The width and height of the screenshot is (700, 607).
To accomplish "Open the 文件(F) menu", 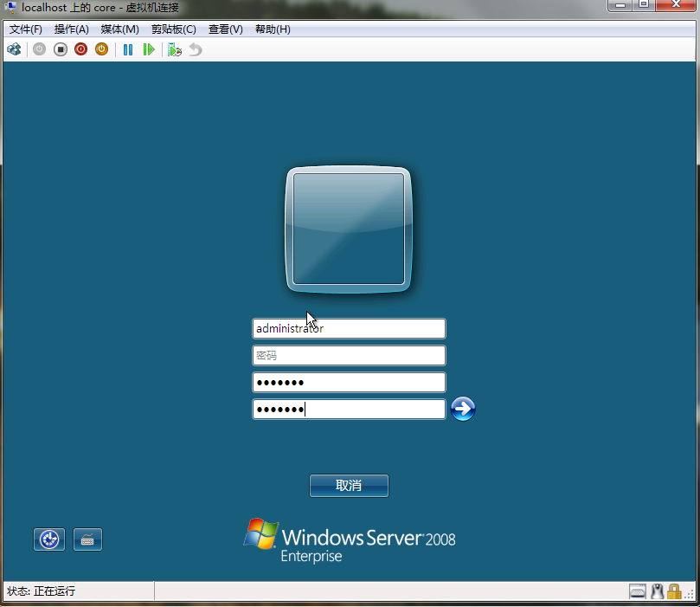I will 26,29.
